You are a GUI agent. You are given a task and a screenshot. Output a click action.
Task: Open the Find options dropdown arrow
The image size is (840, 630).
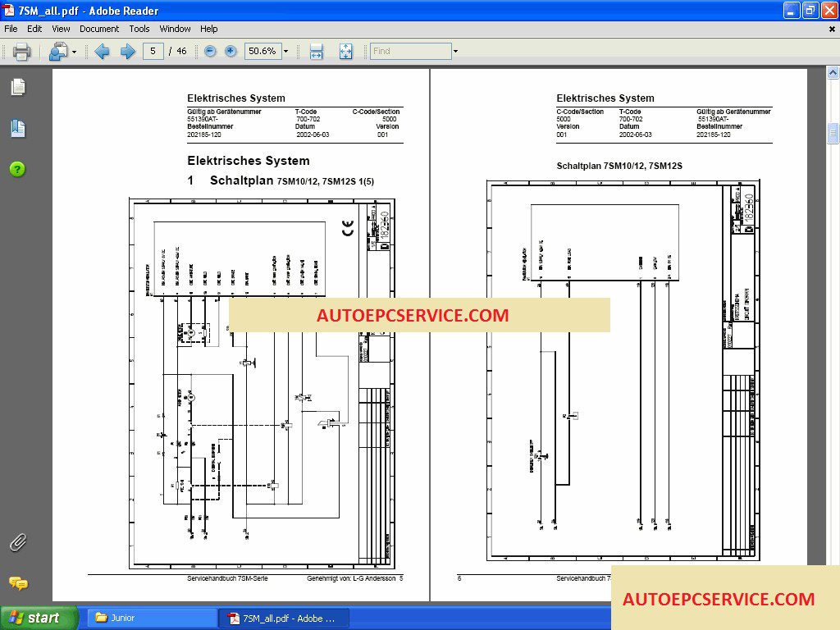coord(456,51)
